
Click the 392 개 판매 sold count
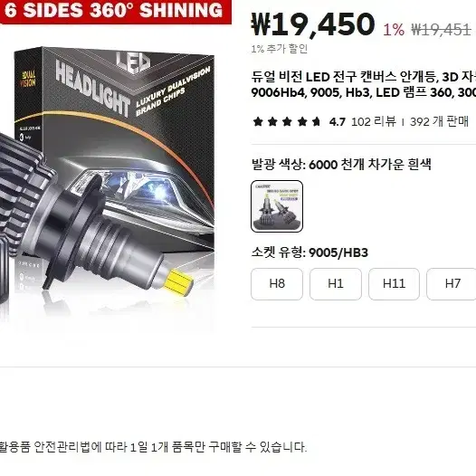pos(439,122)
